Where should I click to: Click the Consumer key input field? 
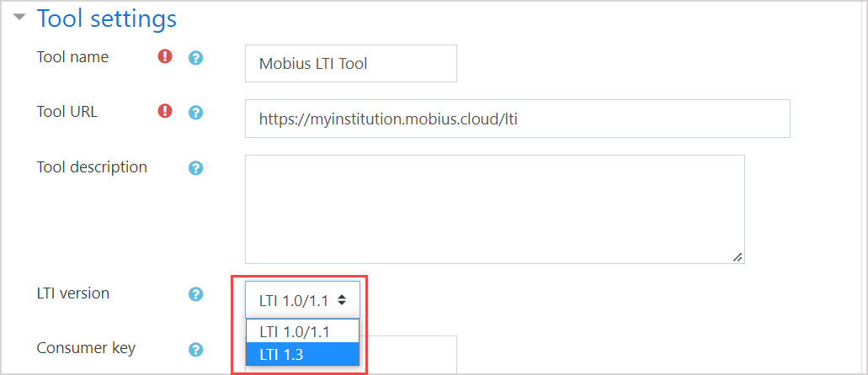411,353
